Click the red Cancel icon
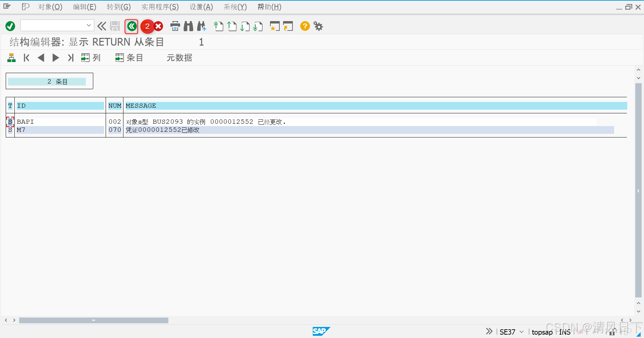644x338 pixels. 158,26
